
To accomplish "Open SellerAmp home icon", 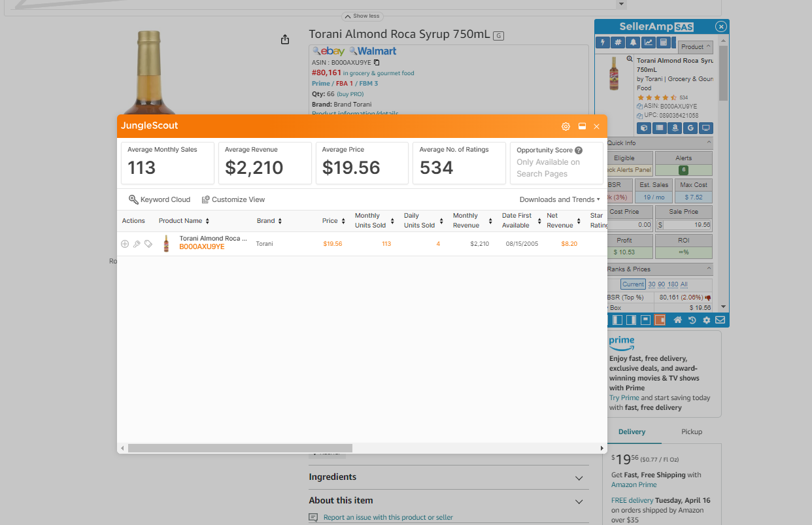I will click(678, 320).
